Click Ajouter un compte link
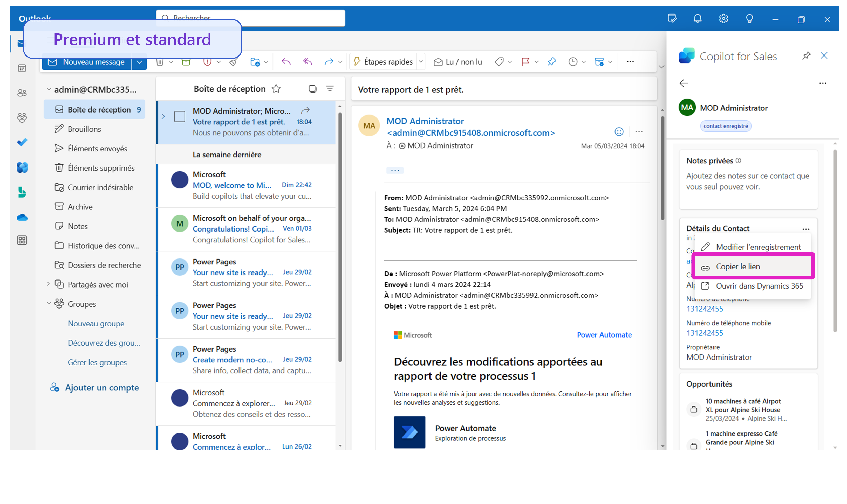Viewport: 847px width, 504px height. click(102, 388)
